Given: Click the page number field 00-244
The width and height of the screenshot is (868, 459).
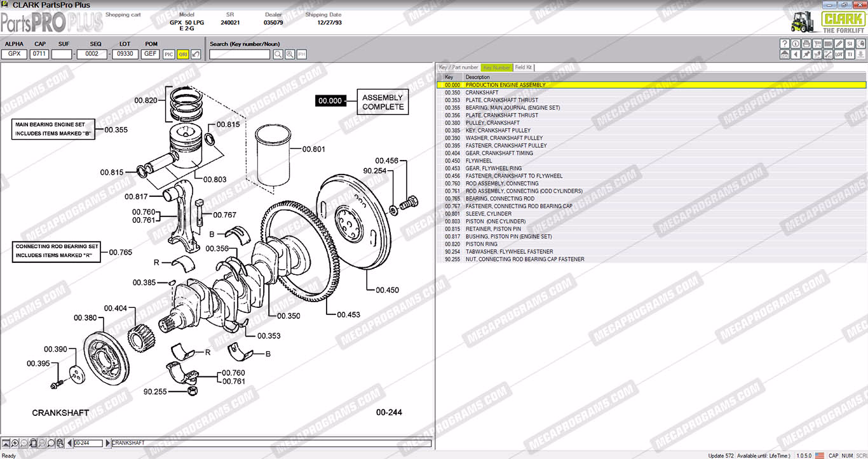Looking at the screenshot, I should coord(88,443).
